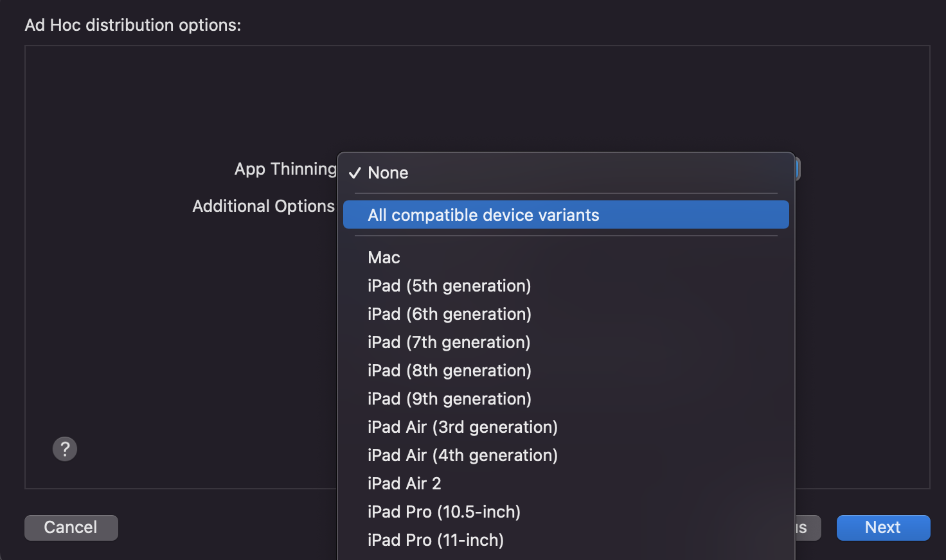Click the App Thinning dropdown arrow edge
The width and height of the screenshot is (946, 560).
tap(798, 170)
